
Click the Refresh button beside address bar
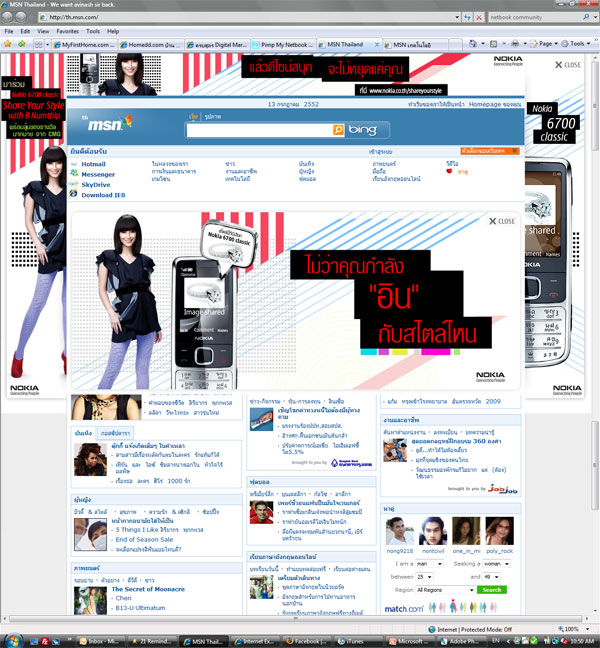[467, 17]
